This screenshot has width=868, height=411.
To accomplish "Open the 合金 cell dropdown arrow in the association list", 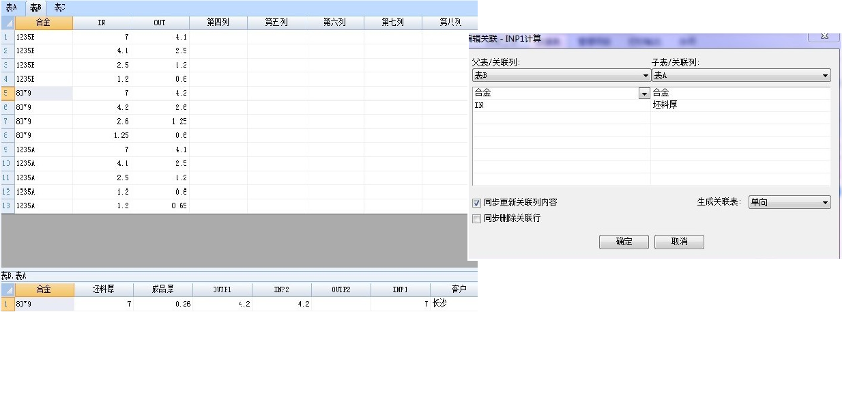I will [x=643, y=94].
